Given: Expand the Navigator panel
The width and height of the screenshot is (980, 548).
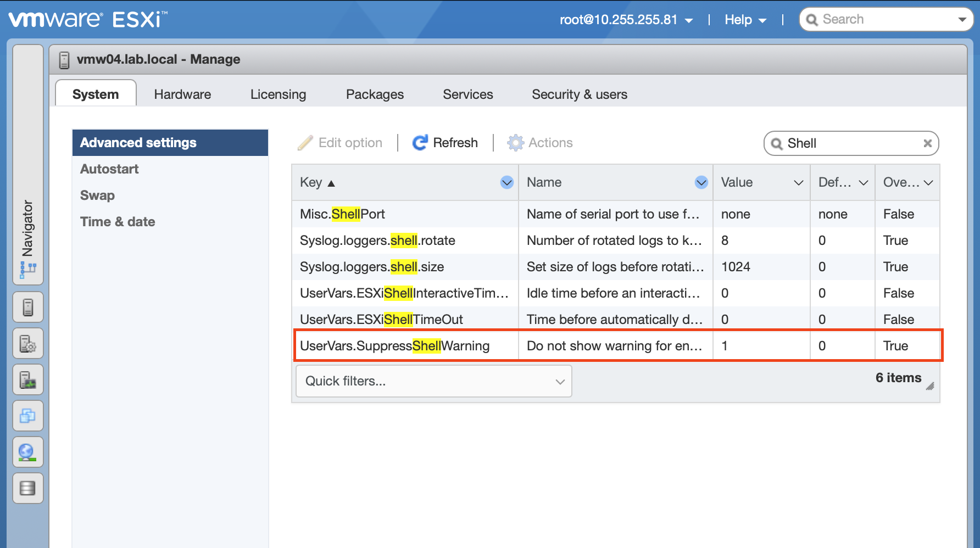Looking at the screenshot, I should tap(28, 165).
